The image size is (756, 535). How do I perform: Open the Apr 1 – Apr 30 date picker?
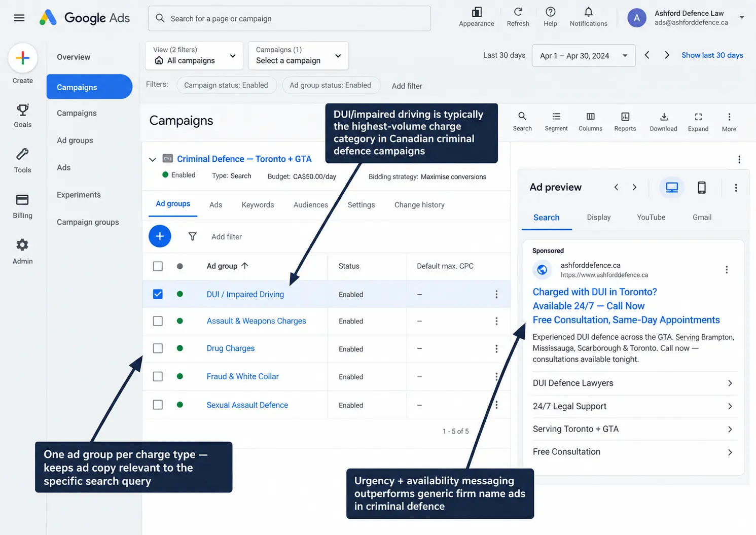click(584, 56)
